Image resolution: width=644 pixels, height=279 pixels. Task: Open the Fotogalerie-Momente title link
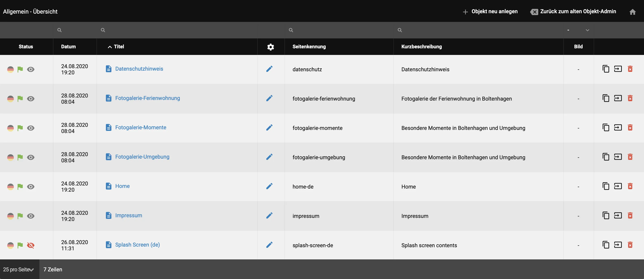(141, 127)
